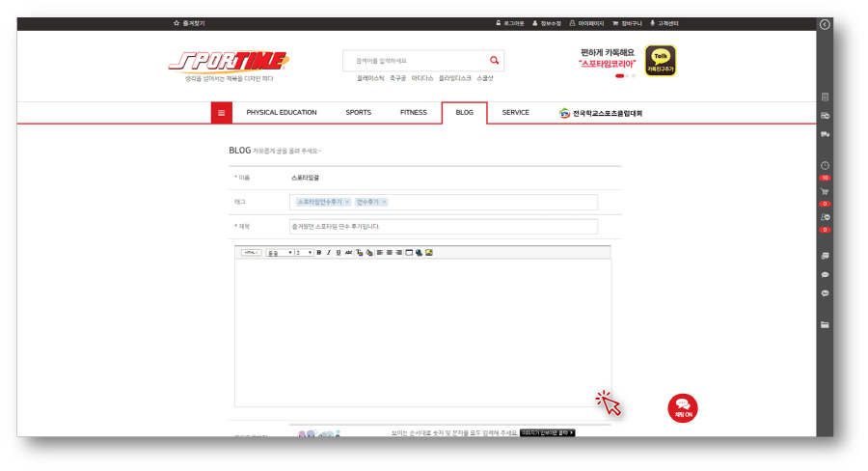
Task: Click the search magnifier icon
Action: [494, 60]
